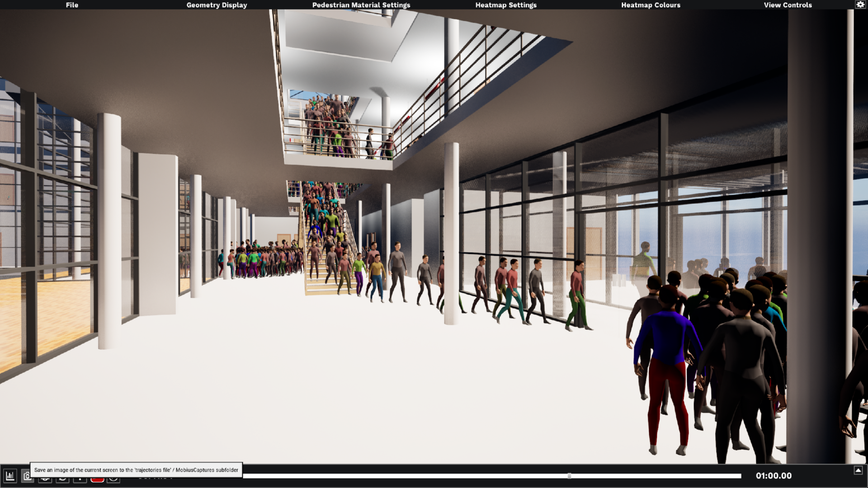Image resolution: width=868 pixels, height=488 pixels.
Task: Open Pedestrian Material Settings menu
Action: click(361, 5)
